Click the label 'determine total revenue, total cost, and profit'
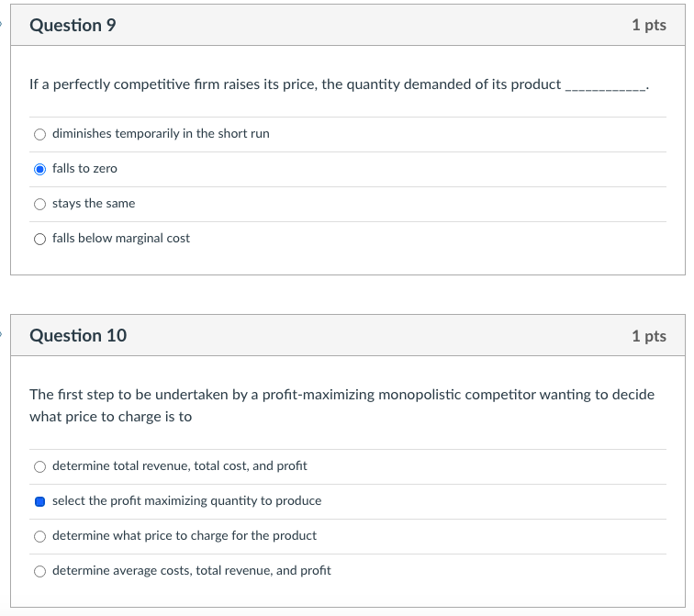The height and width of the screenshot is (616, 694). 180,466
